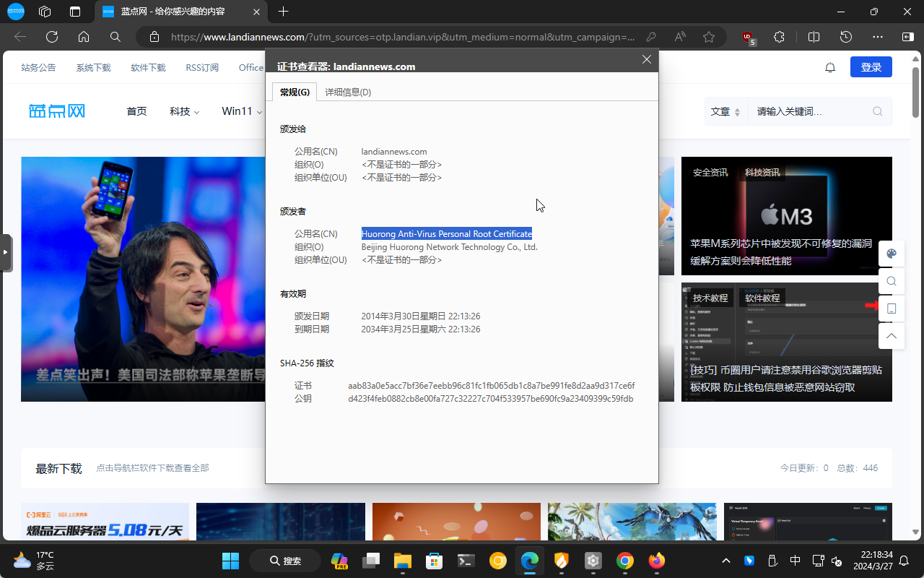Toggle split screen icon
Screen dimensions: 924x578
point(814,37)
